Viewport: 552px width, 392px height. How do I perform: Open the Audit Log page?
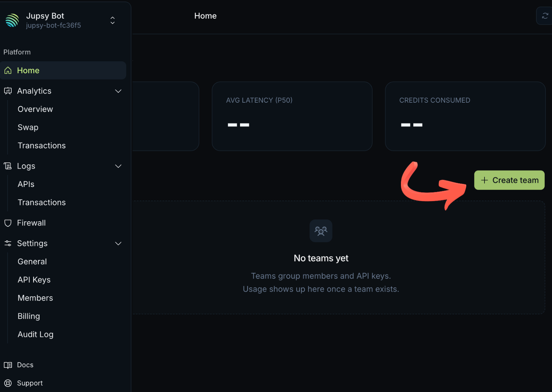pos(36,334)
